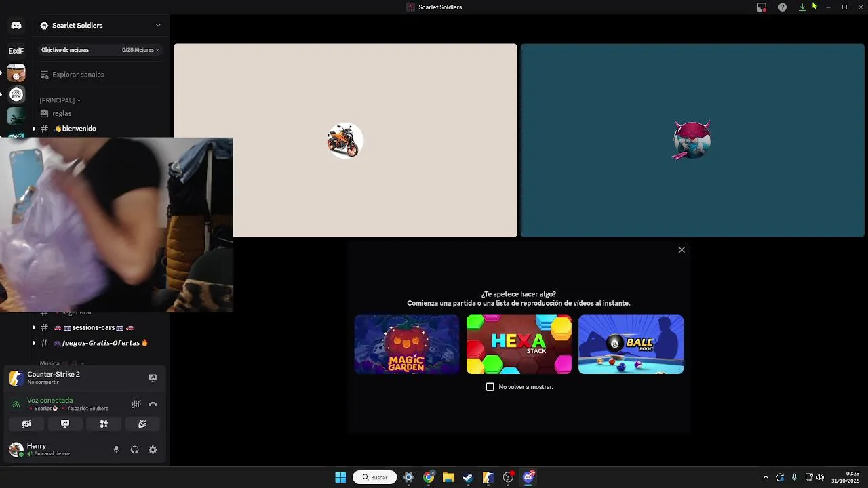This screenshot has height=488, width=868.
Task: Share your screen button
Action: (65, 424)
